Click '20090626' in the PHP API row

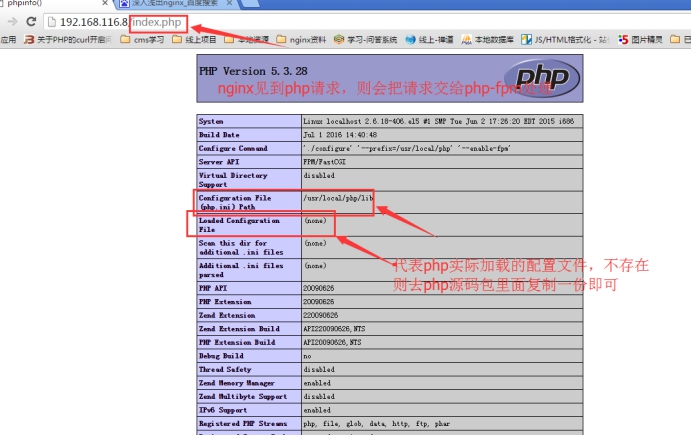[319, 288]
